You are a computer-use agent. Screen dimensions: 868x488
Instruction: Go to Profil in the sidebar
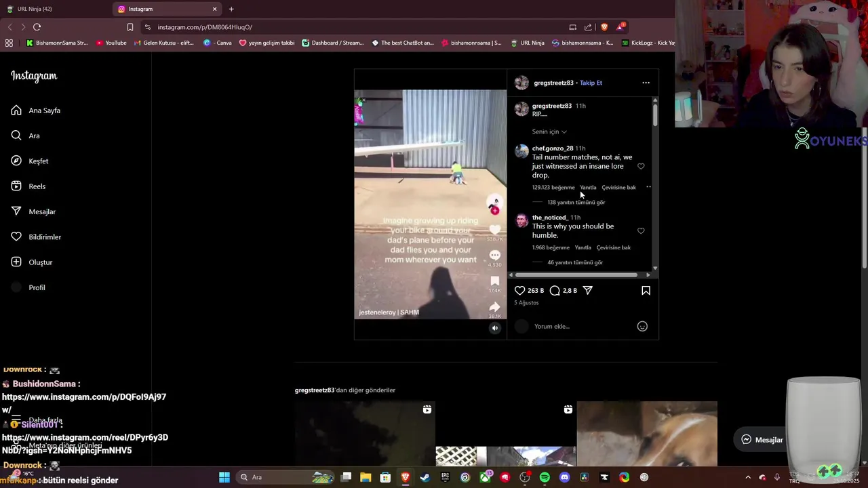[x=28, y=287]
